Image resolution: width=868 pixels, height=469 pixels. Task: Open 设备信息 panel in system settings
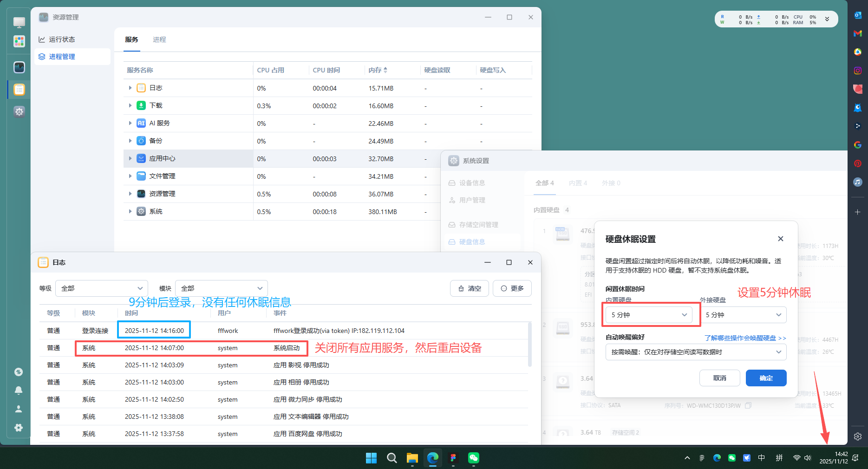coord(472,183)
